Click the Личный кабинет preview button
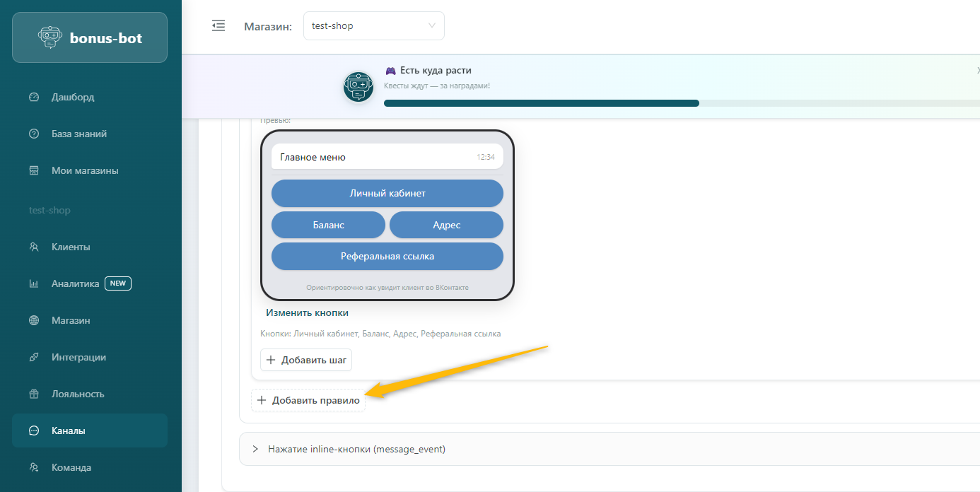980x492 pixels. click(387, 193)
